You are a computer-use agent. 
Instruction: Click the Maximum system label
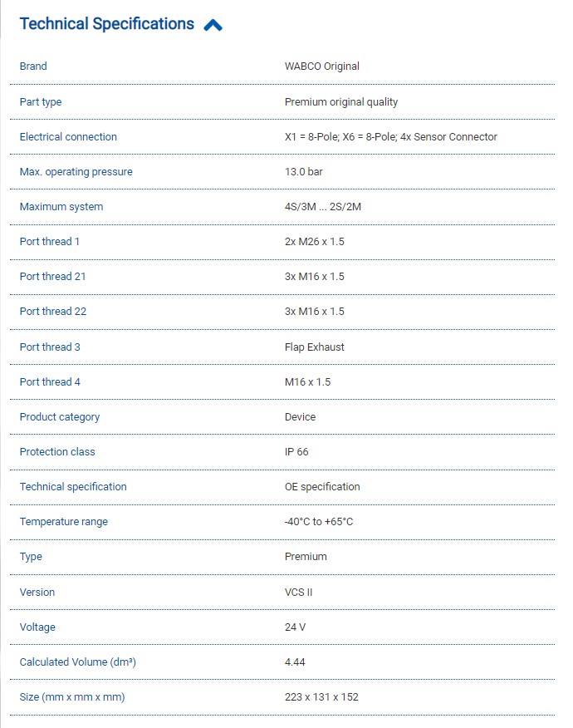[61, 207]
